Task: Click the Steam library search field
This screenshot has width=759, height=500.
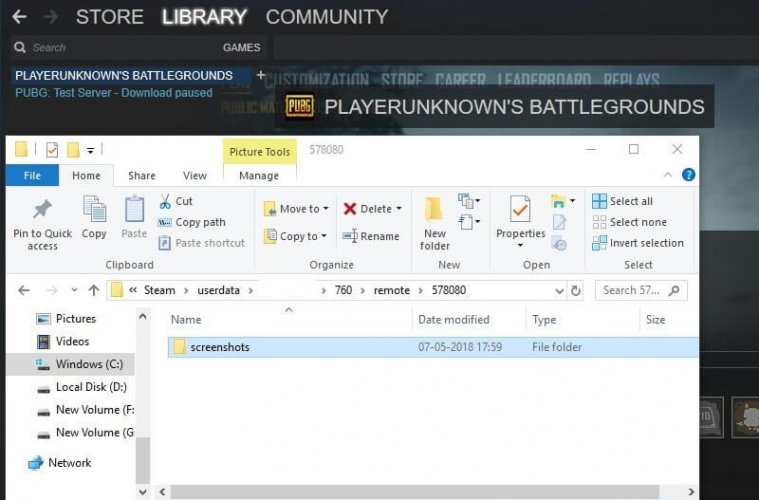Action: click(114, 47)
